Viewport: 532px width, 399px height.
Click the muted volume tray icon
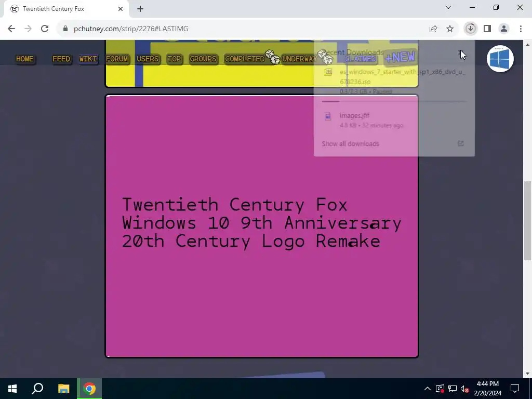[465, 389]
